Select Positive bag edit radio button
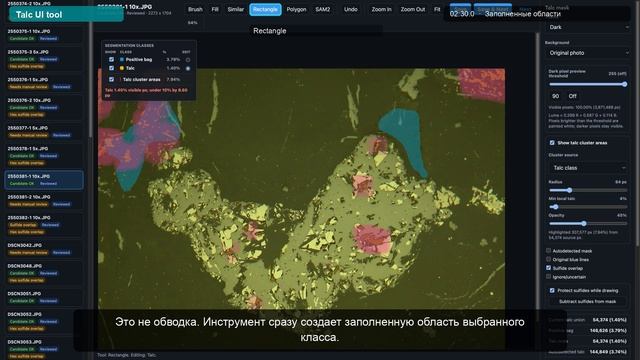 [x=188, y=60]
